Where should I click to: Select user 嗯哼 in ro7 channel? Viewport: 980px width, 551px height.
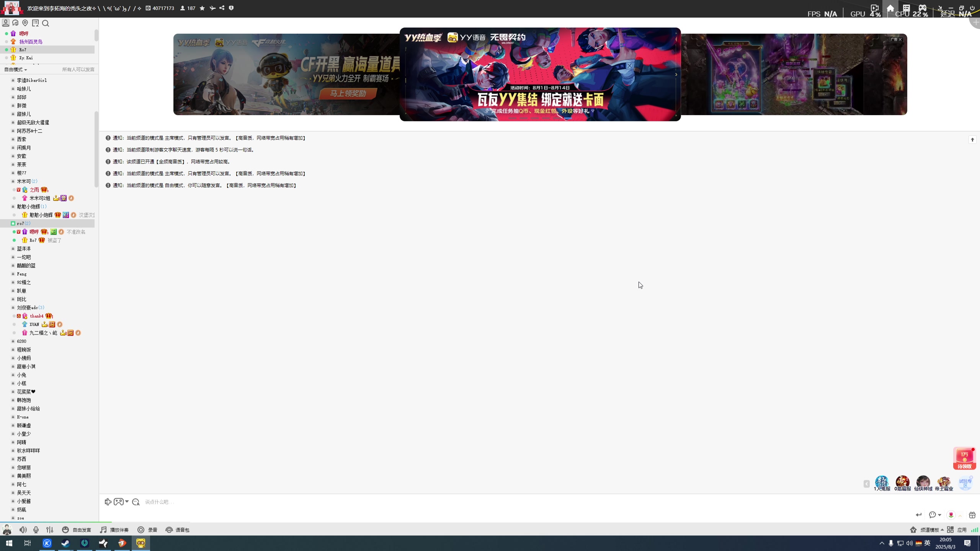[34, 232]
